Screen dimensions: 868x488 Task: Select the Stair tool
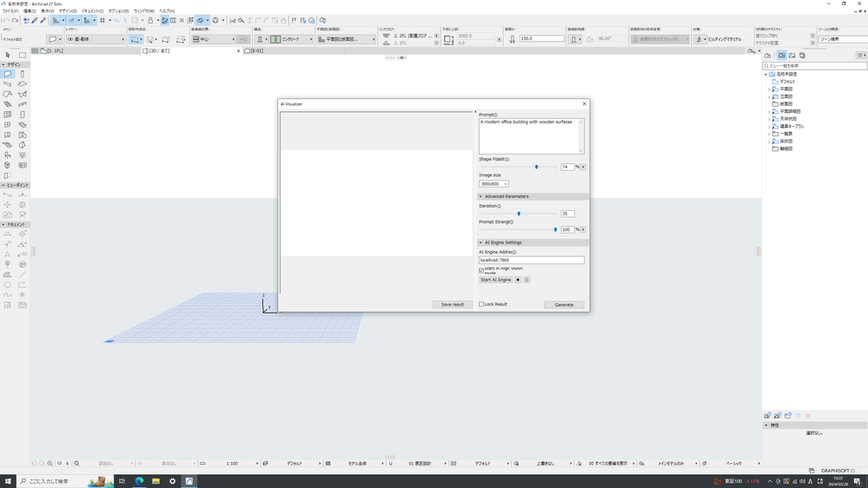point(8,104)
